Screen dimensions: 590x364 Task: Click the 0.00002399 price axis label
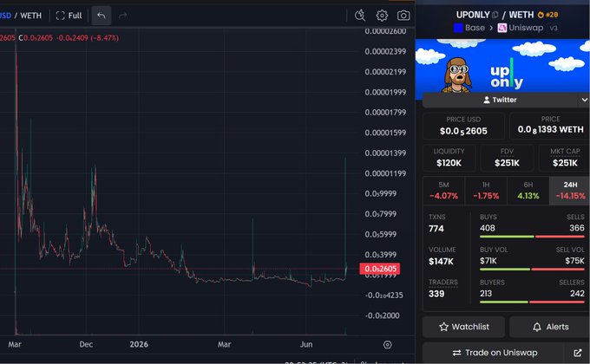385,51
